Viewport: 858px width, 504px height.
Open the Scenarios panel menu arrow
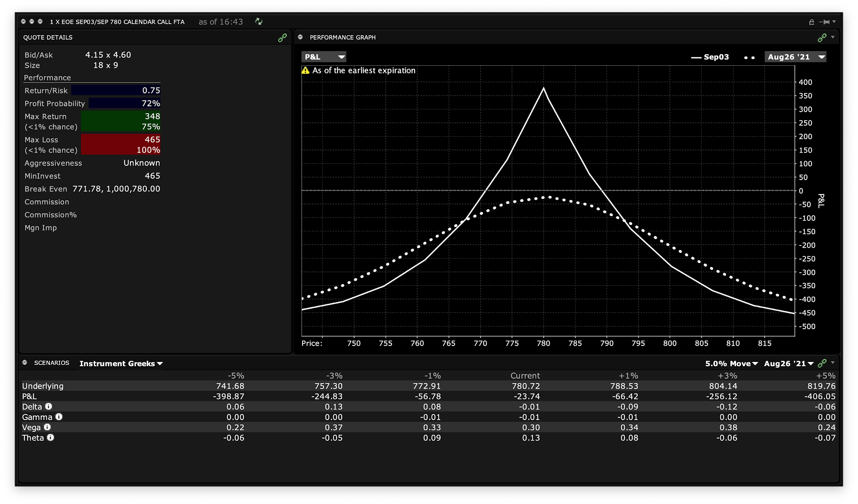(x=833, y=363)
